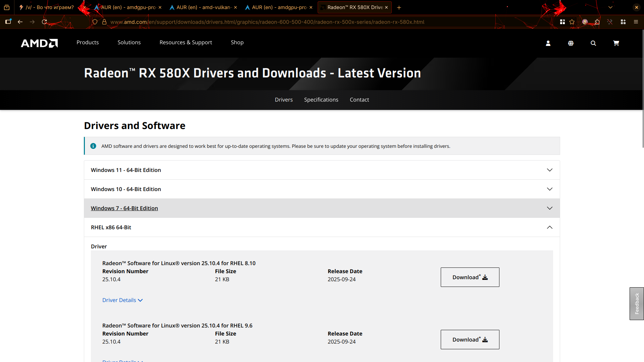The width and height of the screenshot is (644, 362).
Task: Download the RHEL 9.6 driver
Action: point(470,340)
